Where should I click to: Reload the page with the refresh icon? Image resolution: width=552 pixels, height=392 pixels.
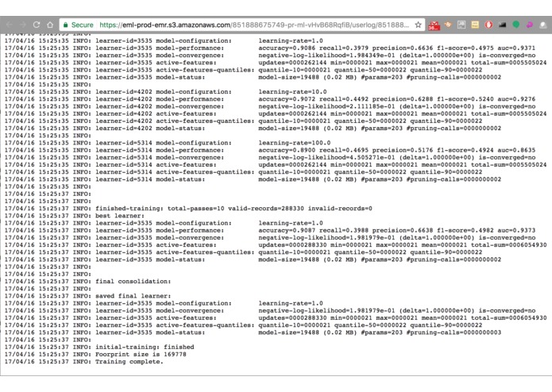click(37, 25)
